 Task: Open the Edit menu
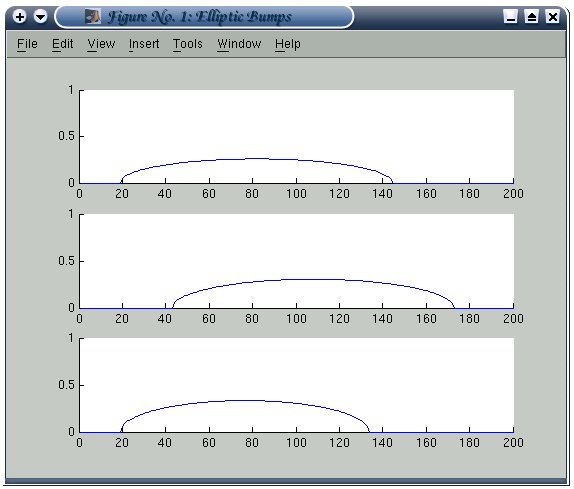coord(62,44)
